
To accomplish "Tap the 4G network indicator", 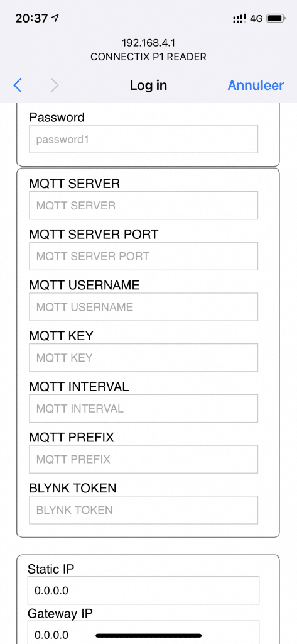I will 256,18.
